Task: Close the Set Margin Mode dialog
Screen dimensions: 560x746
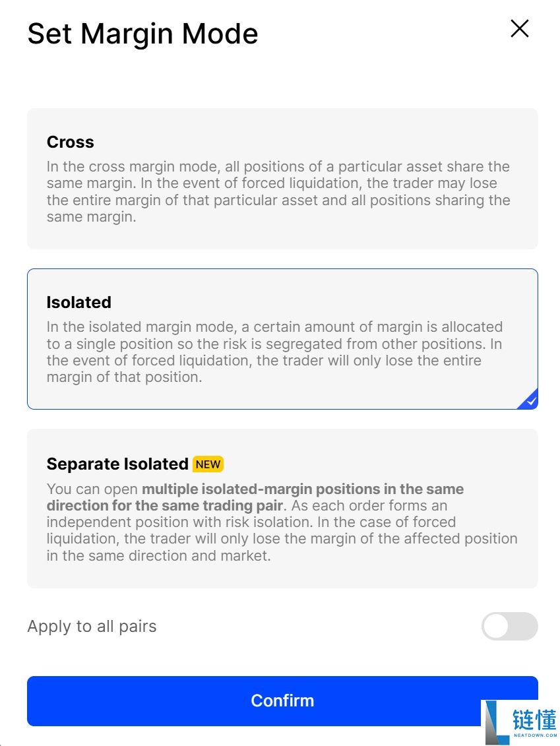Action: (520, 28)
